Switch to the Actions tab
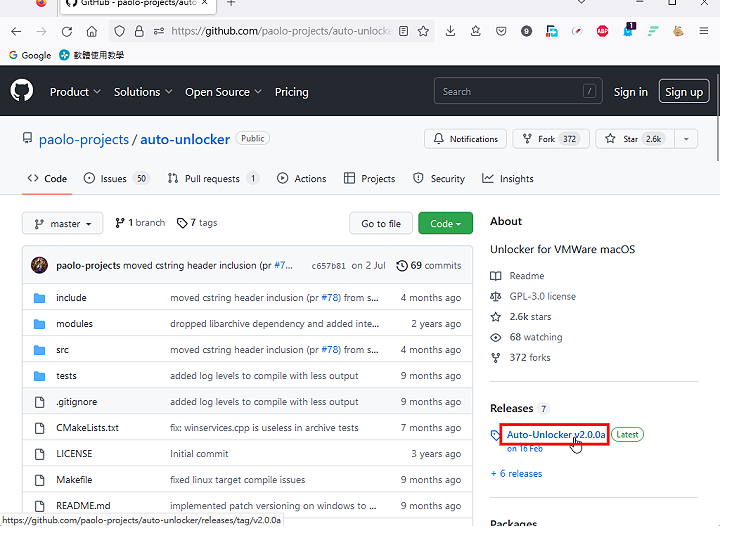Image resolution: width=729 pixels, height=542 pixels. point(301,179)
